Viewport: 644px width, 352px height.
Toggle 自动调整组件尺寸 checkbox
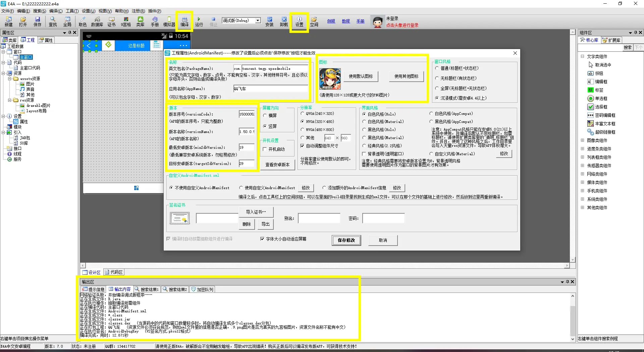(x=319, y=146)
